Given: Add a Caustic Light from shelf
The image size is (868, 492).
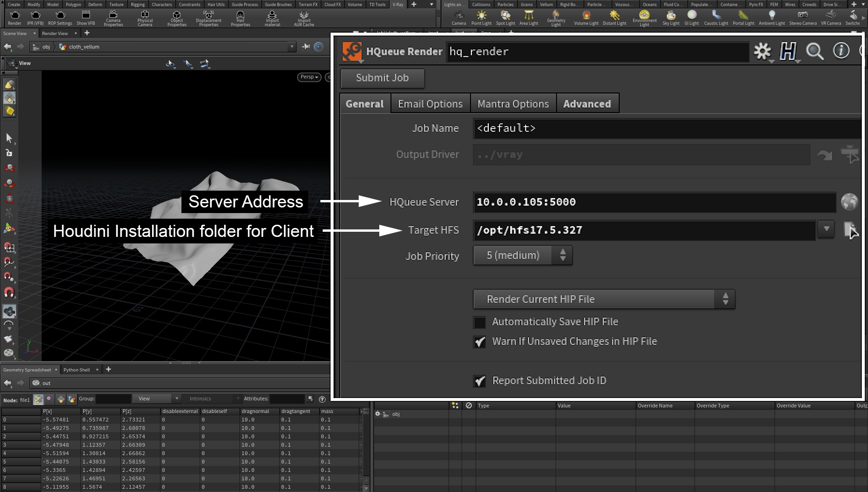Looking at the screenshot, I should 716,18.
